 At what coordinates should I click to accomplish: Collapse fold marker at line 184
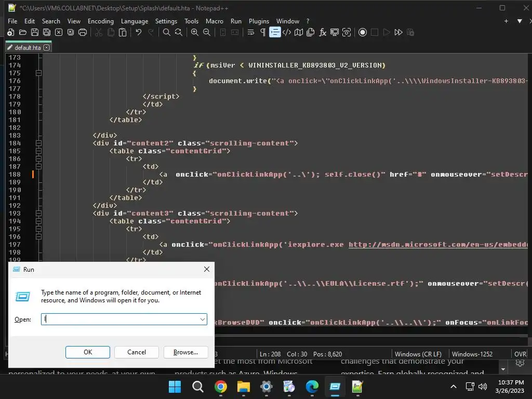point(38,143)
